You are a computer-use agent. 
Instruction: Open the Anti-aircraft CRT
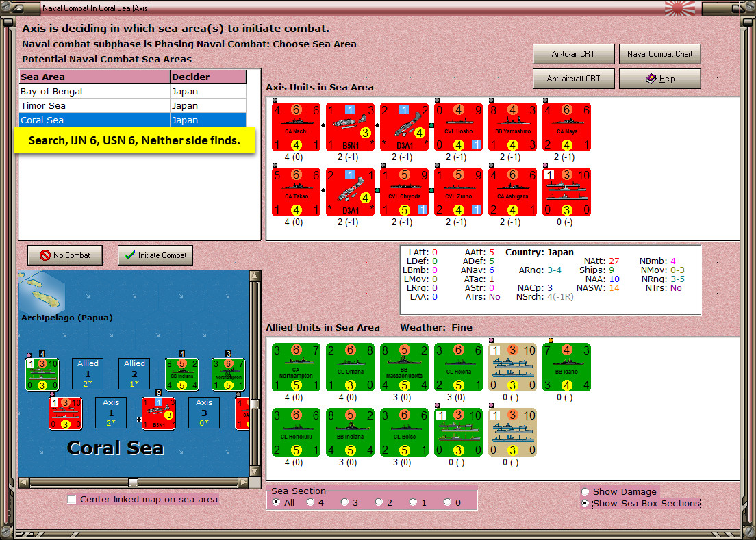coord(573,79)
